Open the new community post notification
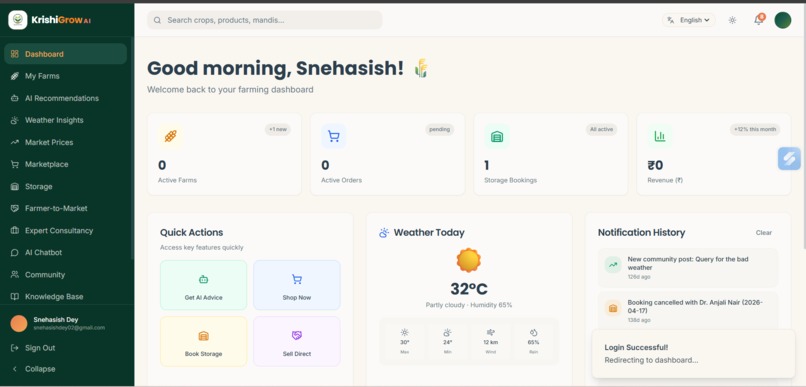Image resolution: width=806 pixels, height=387 pixels. point(688,268)
